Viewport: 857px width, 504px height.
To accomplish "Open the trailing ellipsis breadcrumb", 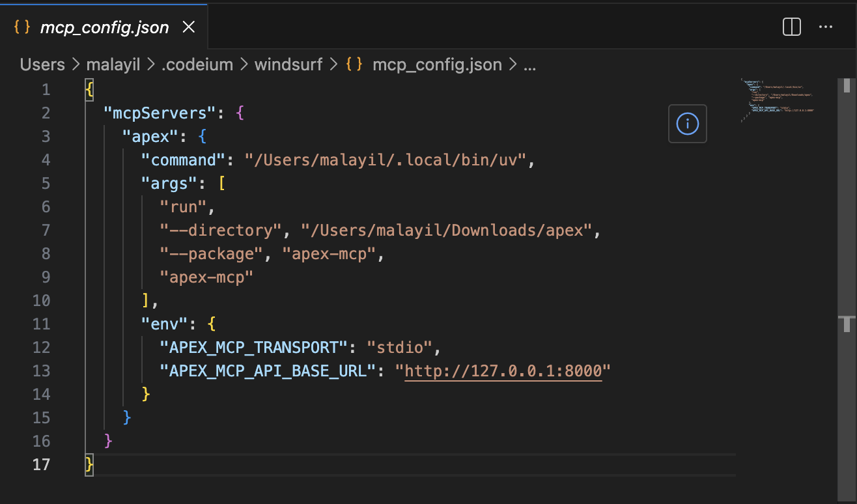I will tap(529, 66).
